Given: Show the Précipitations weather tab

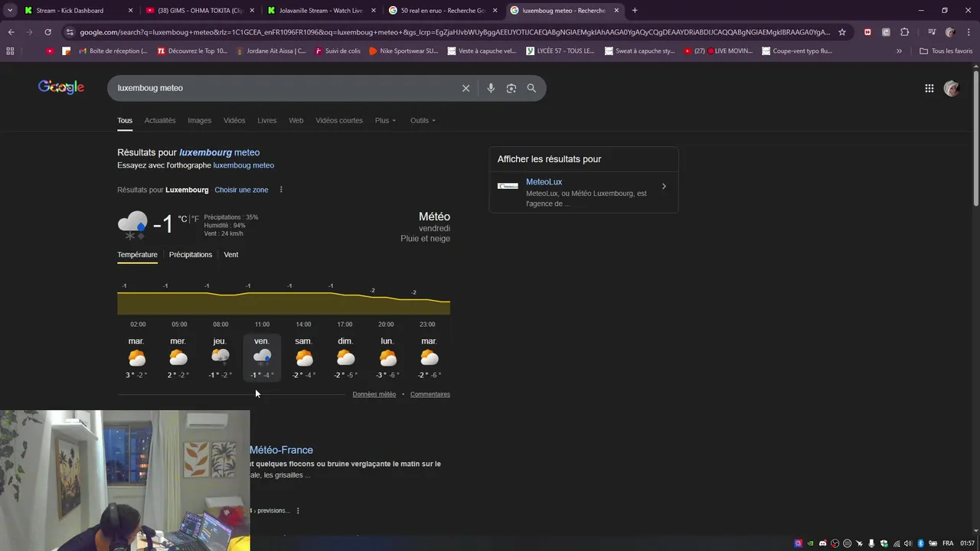Looking at the screenshot, I should coord(191,255).
